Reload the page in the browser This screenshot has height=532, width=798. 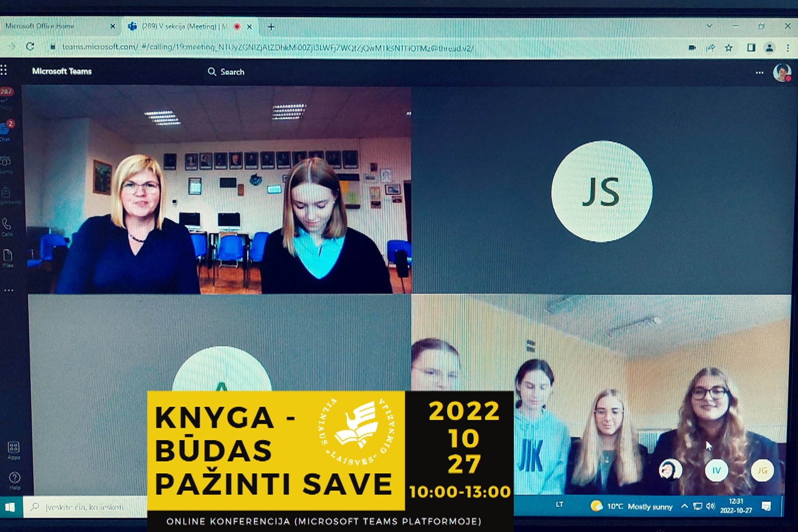(x=30, y=46)
